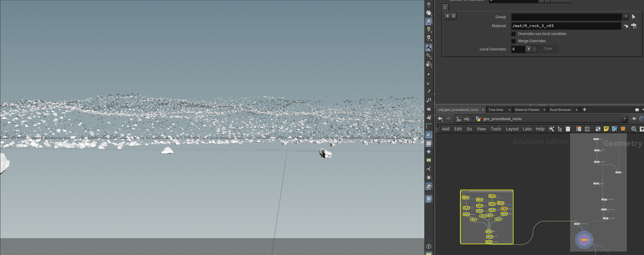Add a background image with the picture icon
Image resolution: width=644 pixels, height=255 pixels.
(x=614, y=129)
